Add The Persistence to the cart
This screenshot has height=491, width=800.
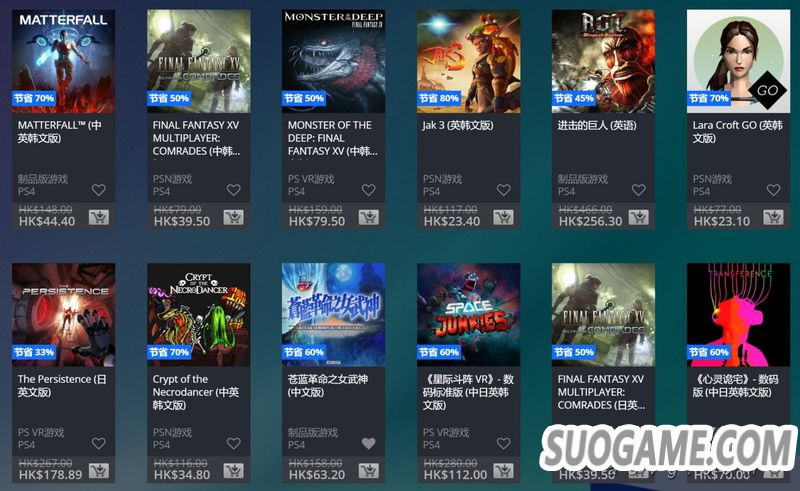click(98, 471)
